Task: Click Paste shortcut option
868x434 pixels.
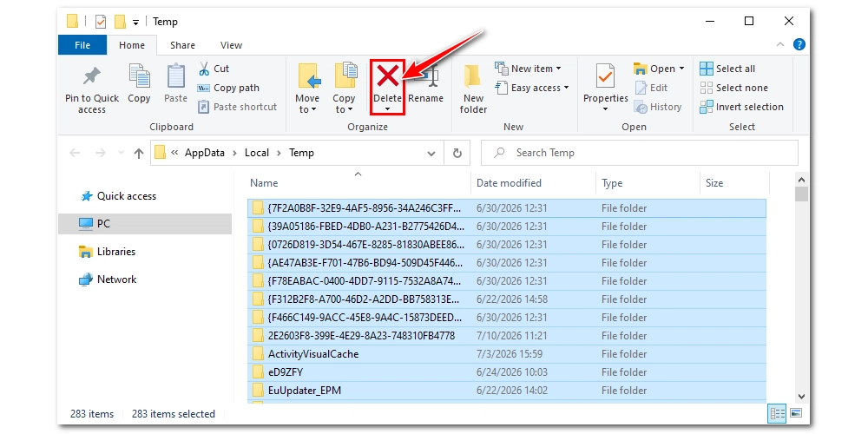Action: coord(238,107)
